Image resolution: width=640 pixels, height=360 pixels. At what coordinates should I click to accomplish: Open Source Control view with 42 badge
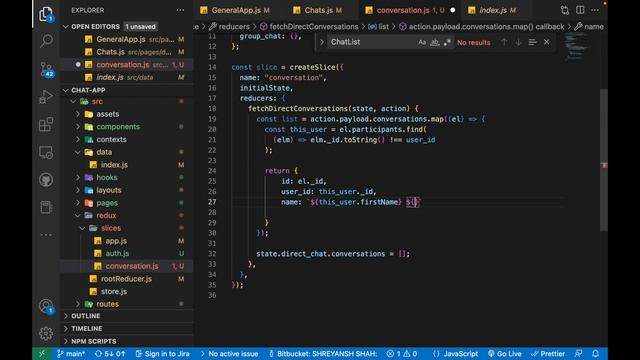pos(47,69)
